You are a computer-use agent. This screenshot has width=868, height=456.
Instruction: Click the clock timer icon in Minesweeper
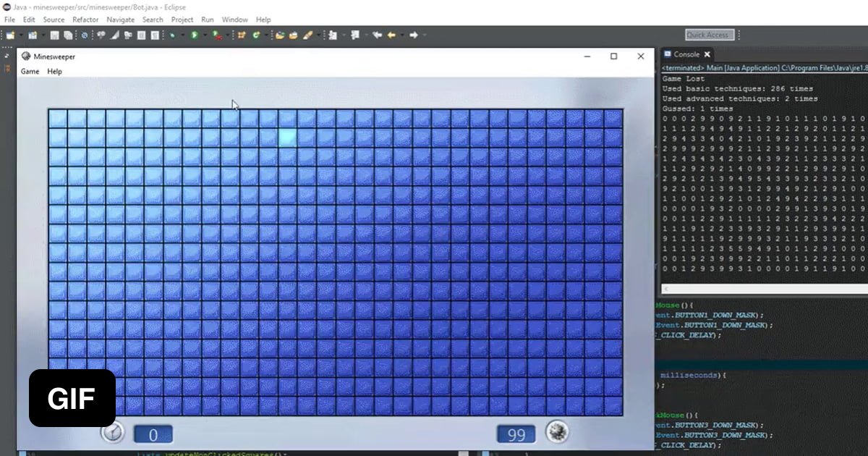(113, 433)
